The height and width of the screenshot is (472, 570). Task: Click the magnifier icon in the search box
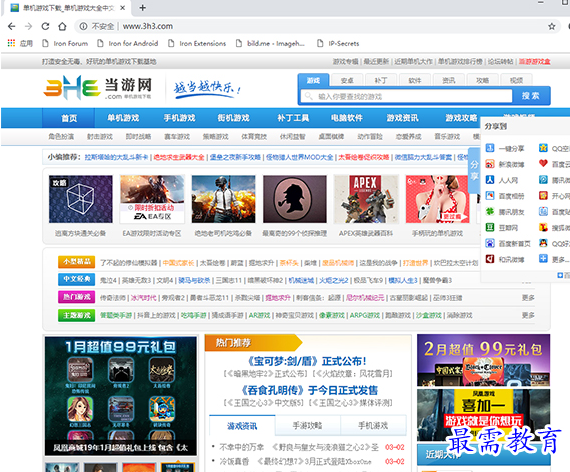tap(309, 96)
